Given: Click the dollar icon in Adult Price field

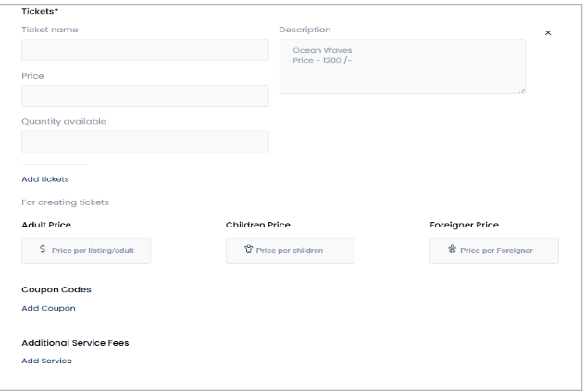Looking at the screenshot, I should (43, 250).
